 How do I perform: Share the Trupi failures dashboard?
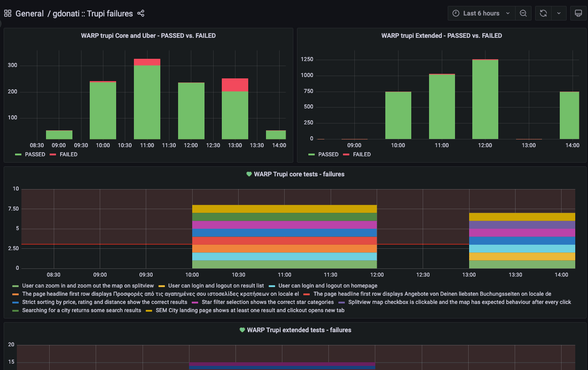[141, 14]
